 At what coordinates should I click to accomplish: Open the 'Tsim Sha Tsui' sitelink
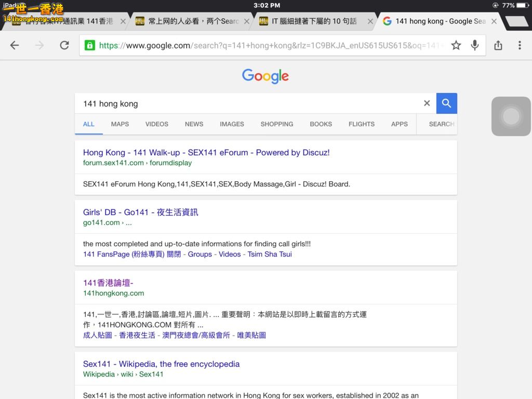click(269, 254)
